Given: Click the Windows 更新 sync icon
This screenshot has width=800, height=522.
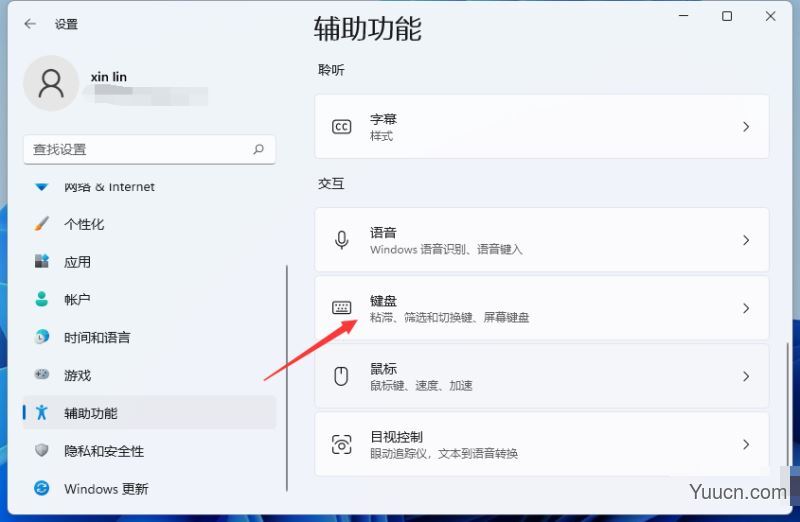Looking at the screenshot, I should click(x=41, y=488).
